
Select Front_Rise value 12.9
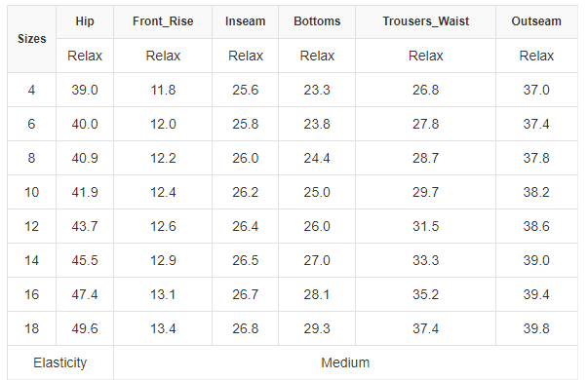click(163, 260)
